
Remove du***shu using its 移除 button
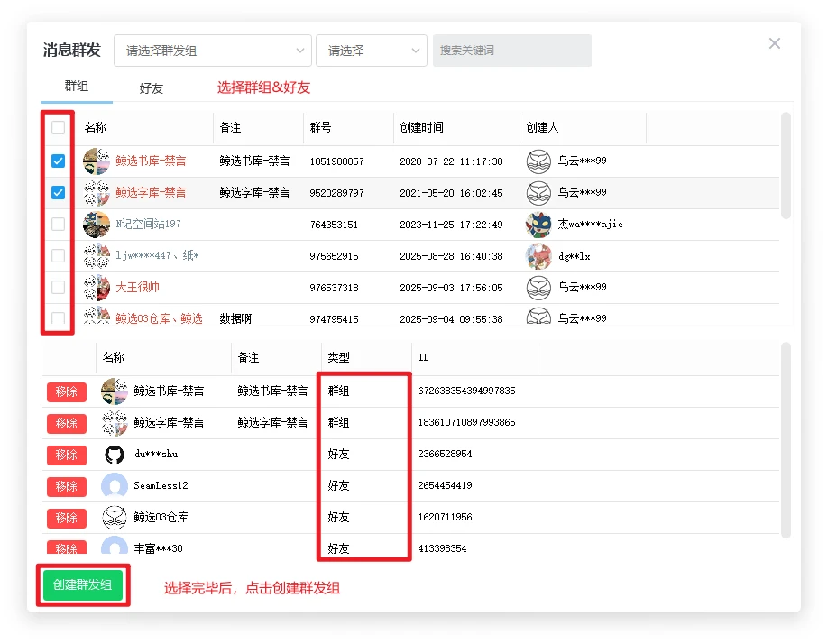[x=67, y=455]
